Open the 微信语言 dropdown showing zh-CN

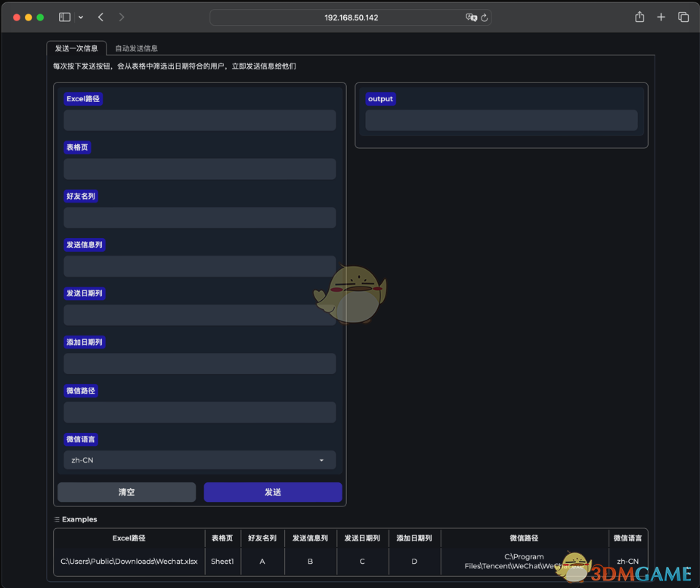pyautogui.click(x=199, y=460)
